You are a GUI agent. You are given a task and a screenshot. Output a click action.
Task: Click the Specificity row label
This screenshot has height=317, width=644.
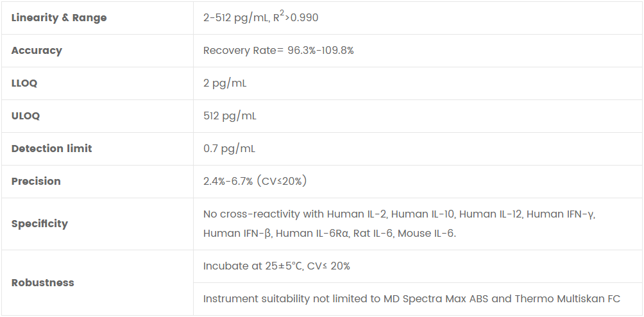pyautogui.click(x=39, y=224)
